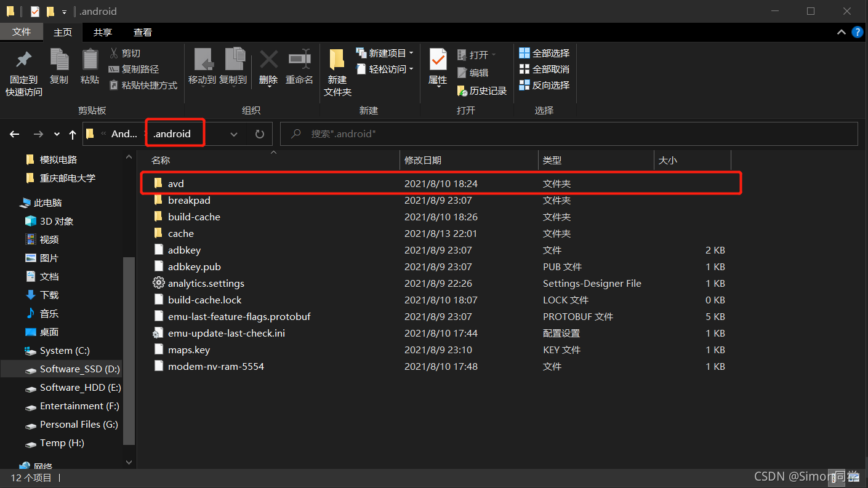The width and height of the screenshot is (868, 488).
Task: Go up one folder level
Action: (x=73, y=134)
